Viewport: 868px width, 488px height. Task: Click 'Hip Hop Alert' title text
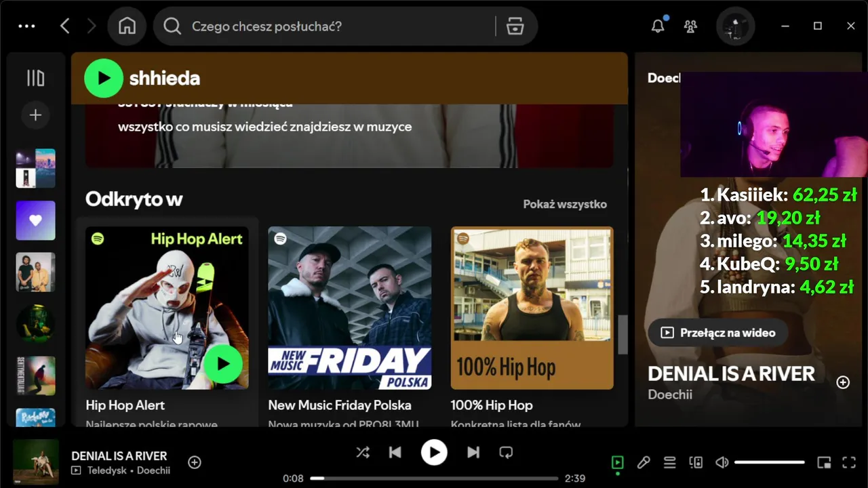coord(125,405)
